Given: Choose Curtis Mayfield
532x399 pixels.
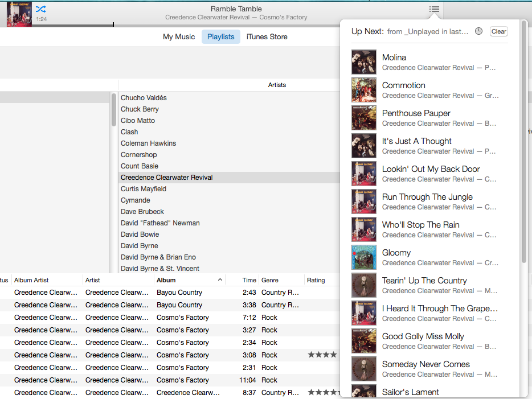Looking at the screenshot, I should (229, 189).
